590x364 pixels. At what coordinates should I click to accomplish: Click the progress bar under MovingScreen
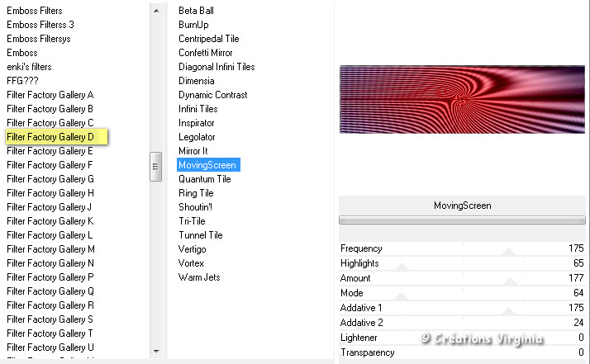[462, 220]
